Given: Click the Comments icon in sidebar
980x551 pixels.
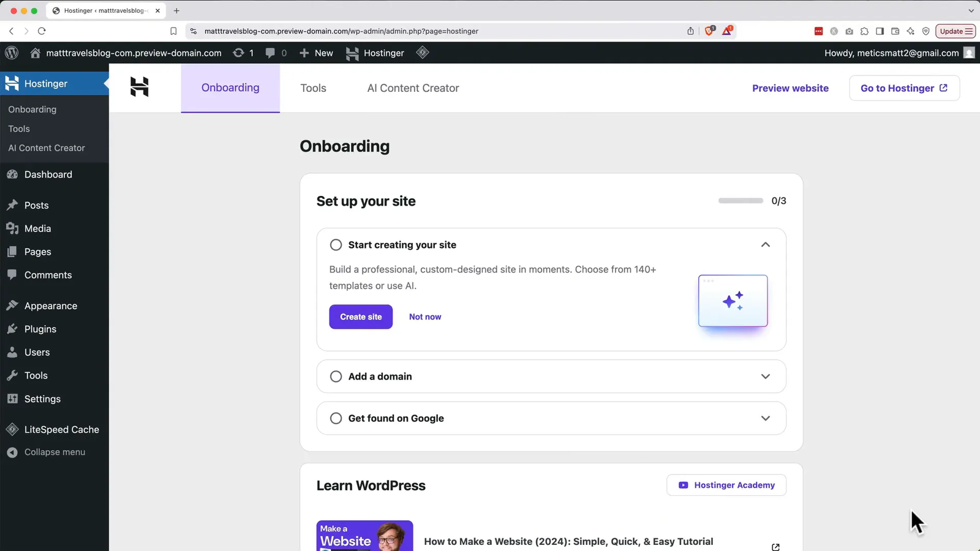Looking at the screenshot, I should [x=12, y=275].
